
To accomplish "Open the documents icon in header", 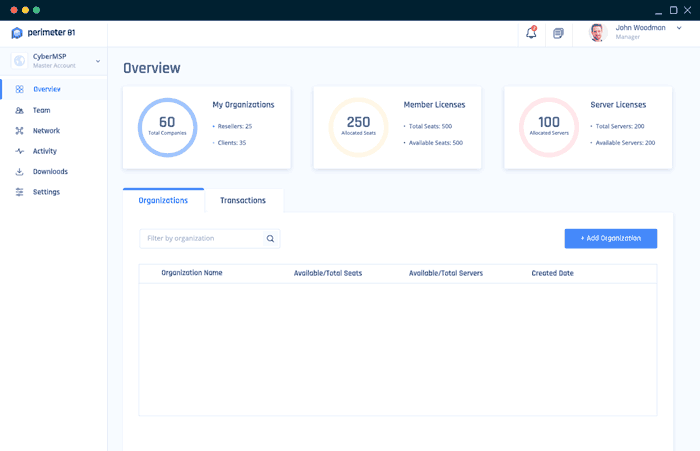I will (x=558, y=33).
